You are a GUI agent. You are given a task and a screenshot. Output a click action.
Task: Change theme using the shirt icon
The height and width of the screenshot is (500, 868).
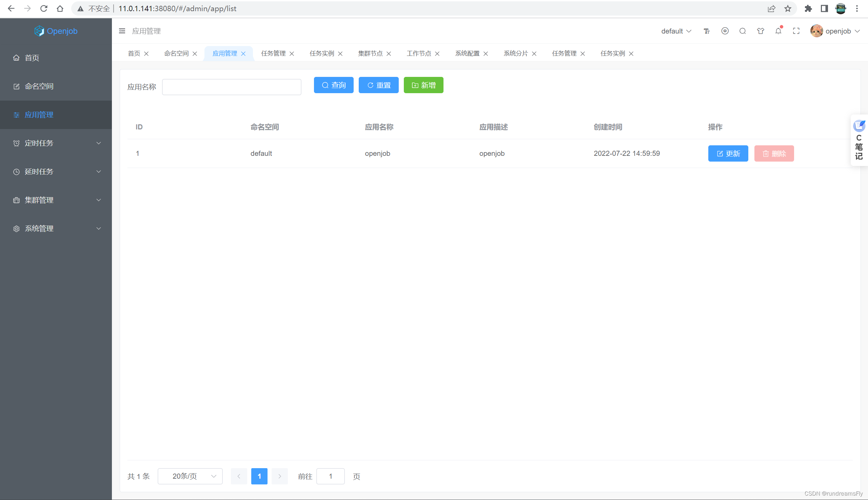coord(760,31)
